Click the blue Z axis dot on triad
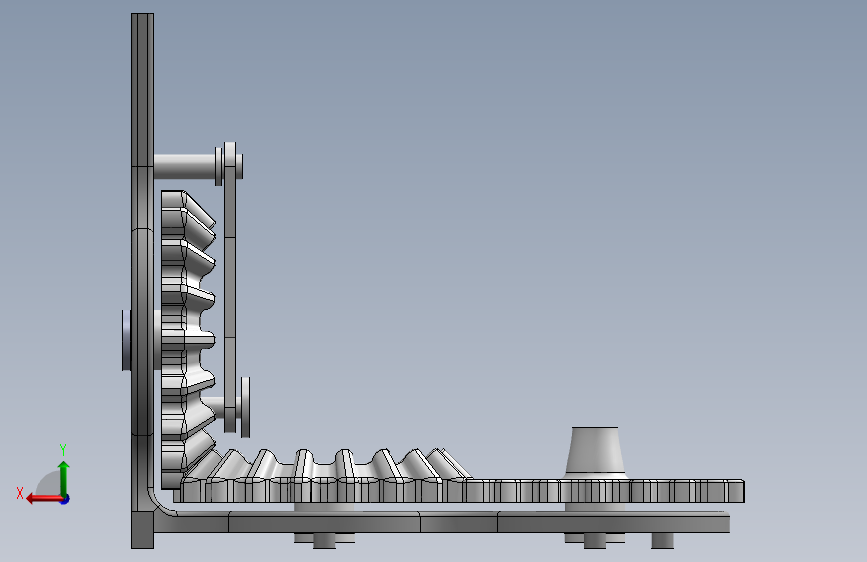This screenshot has height=562, width=867. [65, 499]
